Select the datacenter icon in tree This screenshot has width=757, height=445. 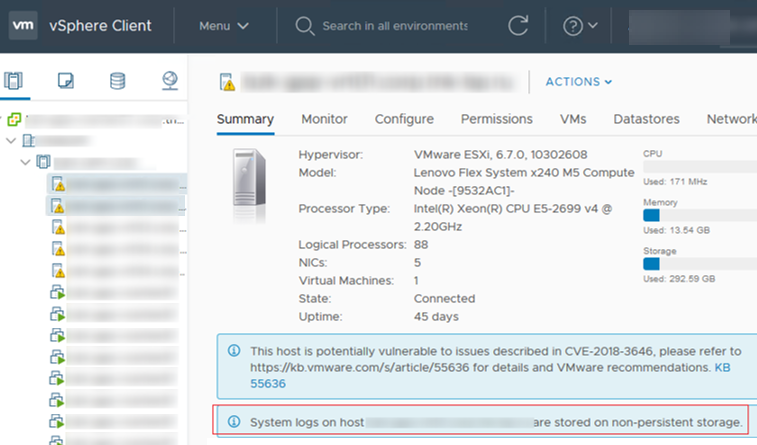pos(29,141)
